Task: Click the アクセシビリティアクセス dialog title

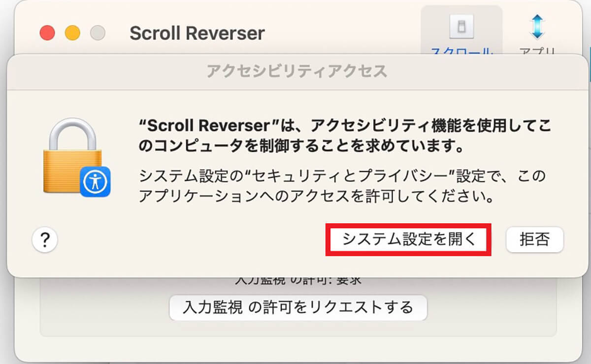Action: pos(297,71)
